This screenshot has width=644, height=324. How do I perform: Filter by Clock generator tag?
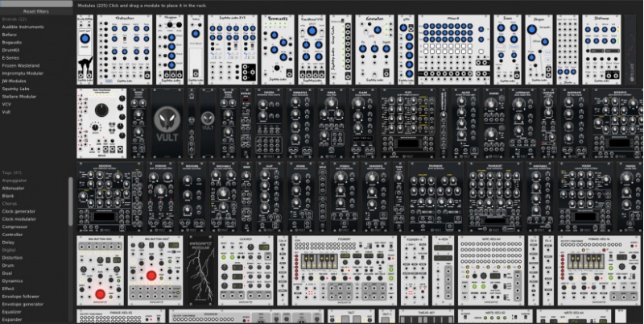[x=19, y=211]
